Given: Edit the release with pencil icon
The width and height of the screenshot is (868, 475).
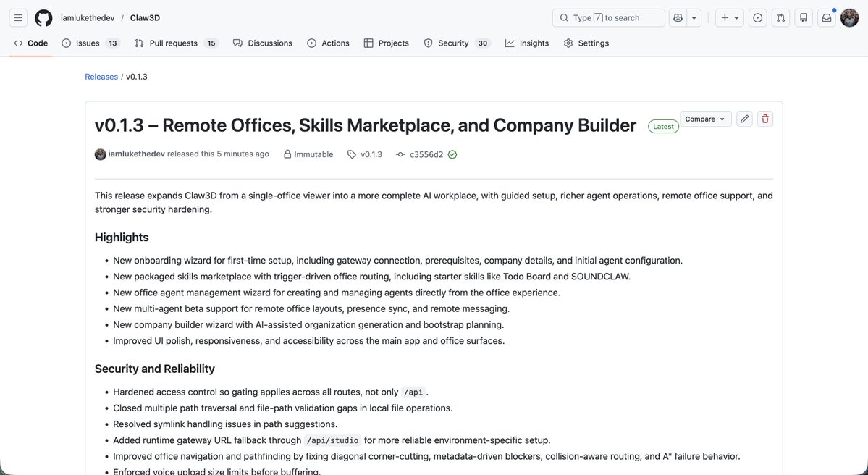Looking at the screenshot, I should click(x=744, y=119).
